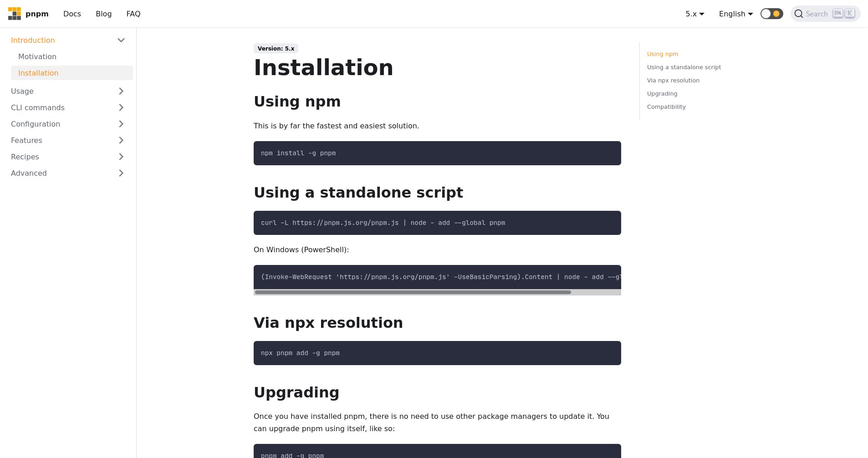
Task: Open the Recipes sidebar category
Action: [x=25, y=157]
